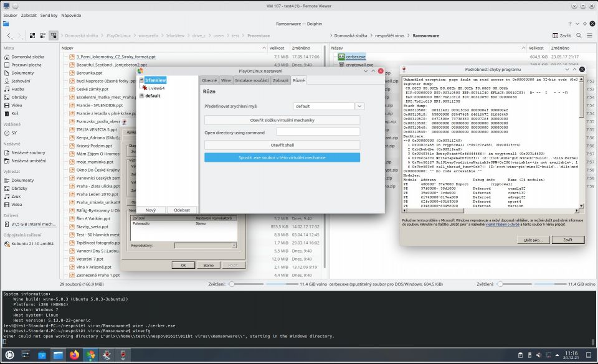Click Spustit .exe soubor button
The image size is (598, 364).
point(282,157)
